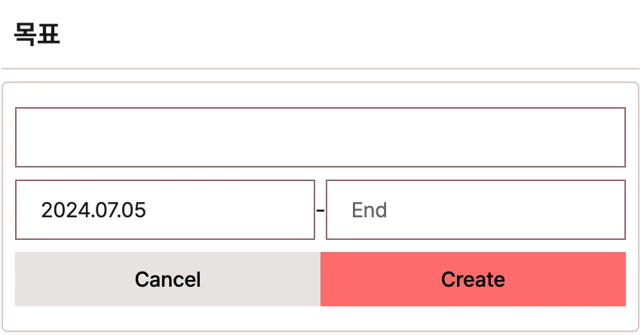Dismiss the goal form with Cancel
Screen dimensions: 644x335
pyautogui.click(x=167, y=279)
